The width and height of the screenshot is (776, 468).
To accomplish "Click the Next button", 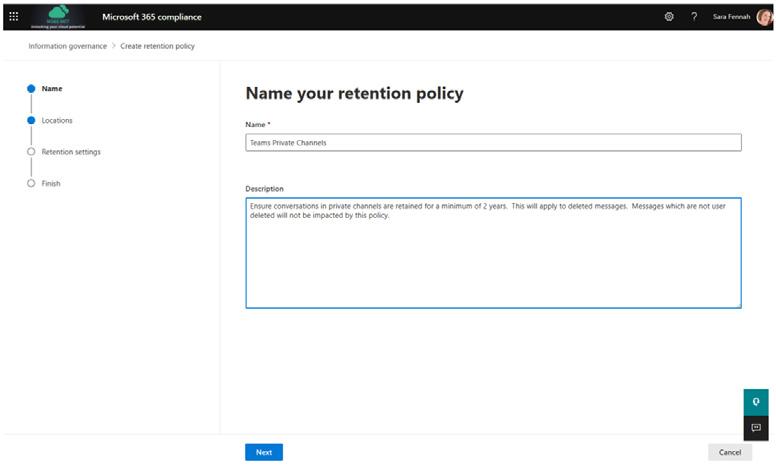I will coord(264,452).
